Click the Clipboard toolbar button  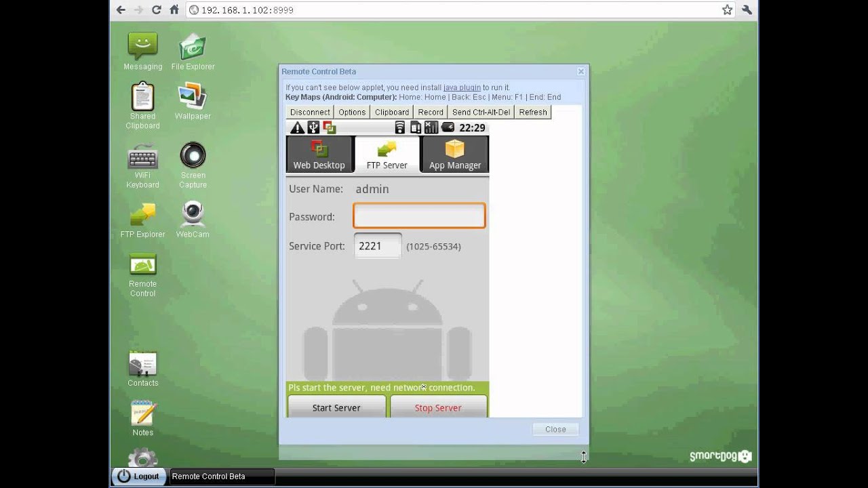point(392,113)
